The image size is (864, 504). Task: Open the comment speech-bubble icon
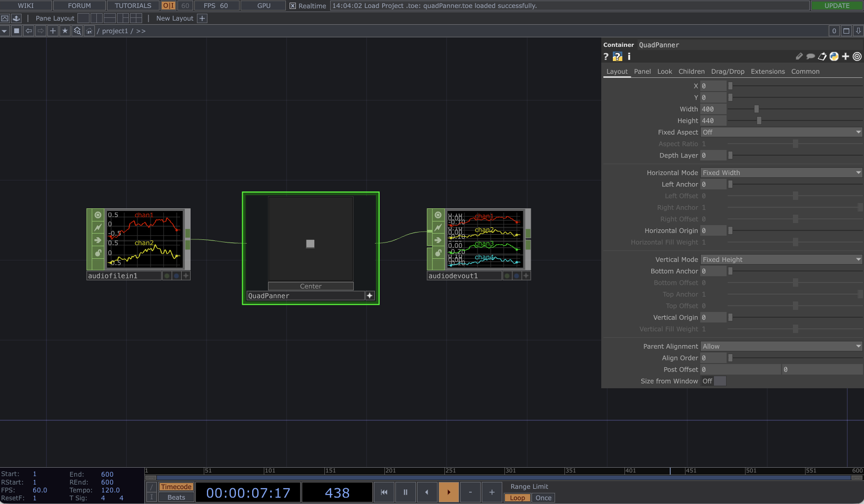coord(811,56)
